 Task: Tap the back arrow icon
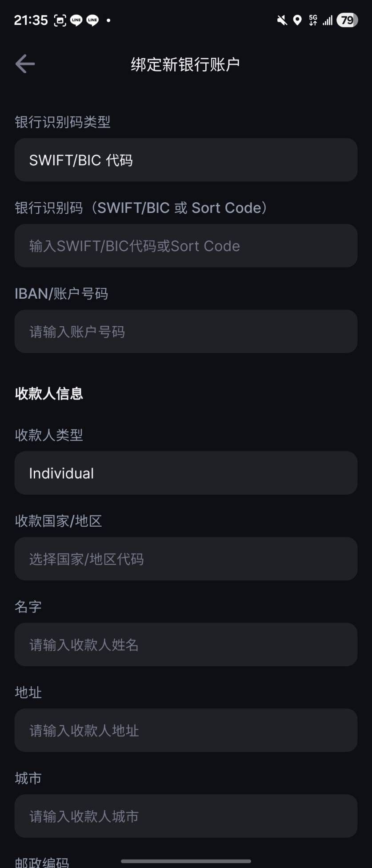click(x=25, y=64)
